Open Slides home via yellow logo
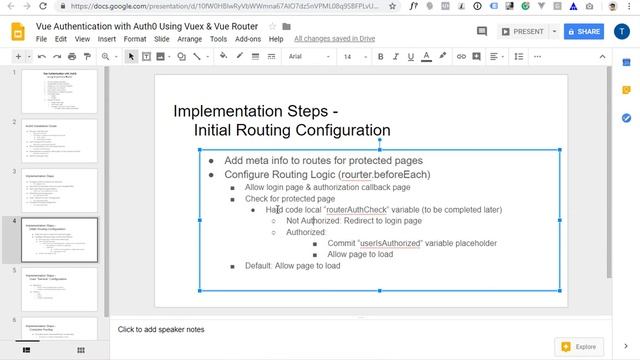 tap(18, 31)
